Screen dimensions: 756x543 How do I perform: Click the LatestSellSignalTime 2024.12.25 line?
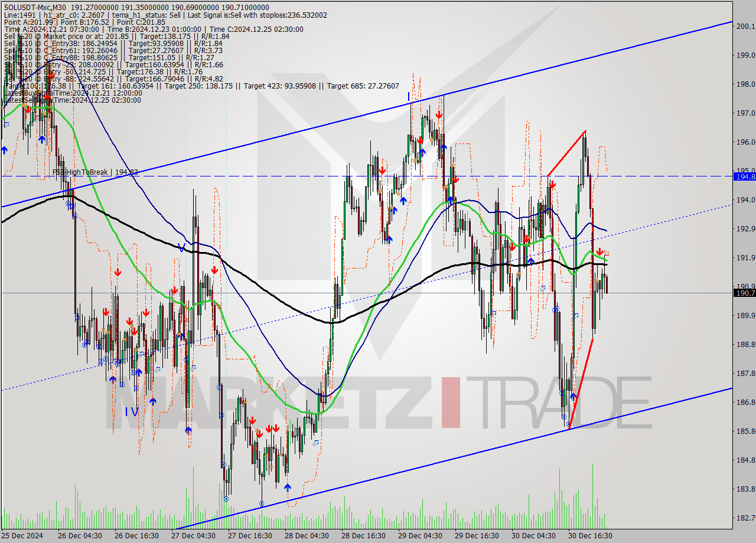point(73,100)
